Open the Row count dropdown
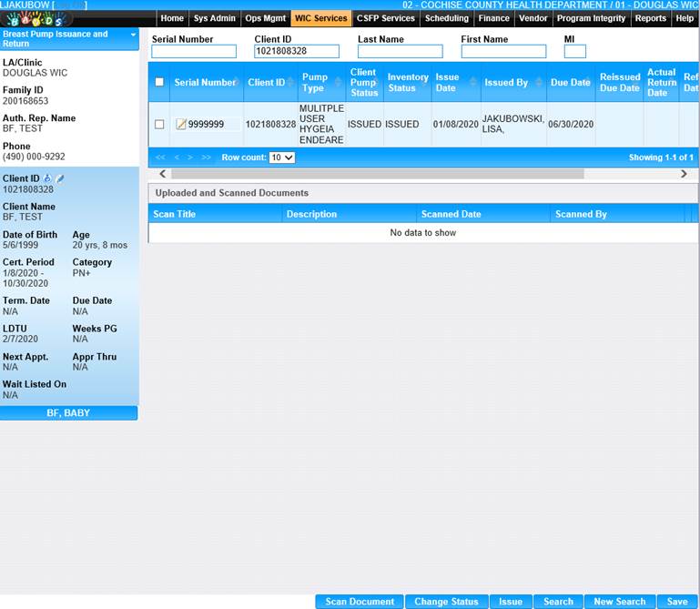This screenshot has width=700, height=609. tap(281, 157)
